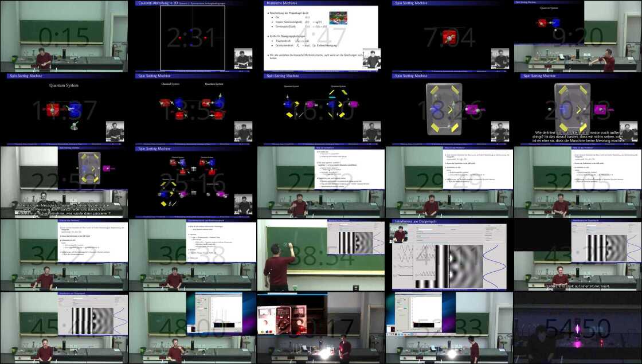Open the chalkboard writing frame at 38:54
Image resolution: width=642 pixels, height=364 pixels.
point(320,255)
